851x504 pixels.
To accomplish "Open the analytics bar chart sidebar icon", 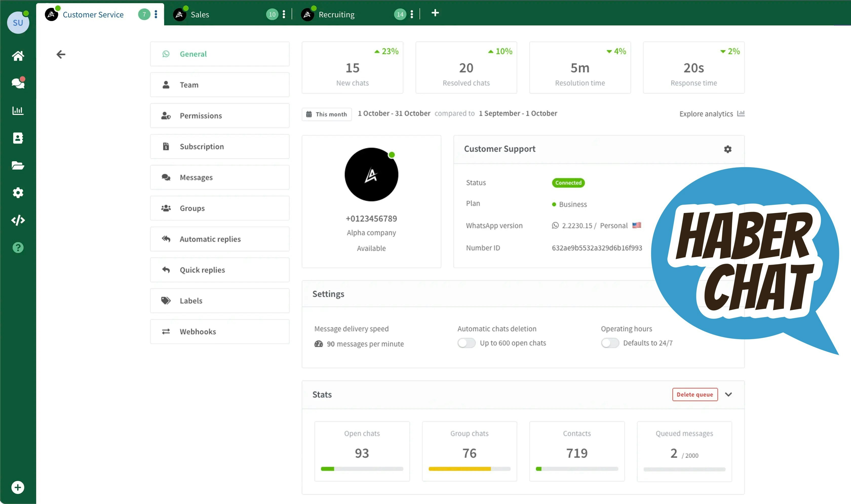I will click(x=18, y=110).
